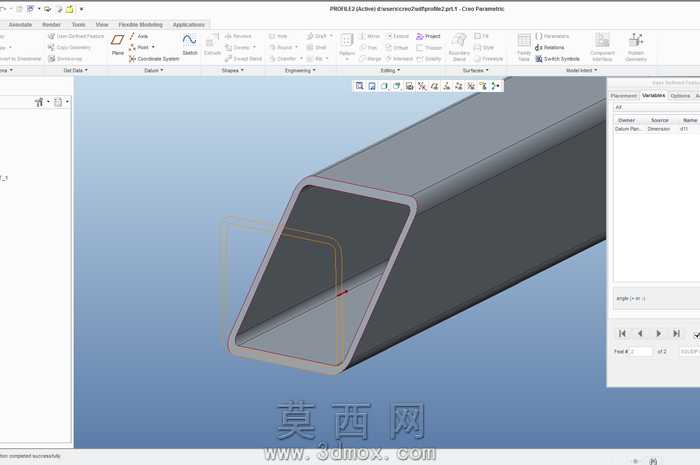700x465 pixels.
Task: Open the Relations editor
Action: tap(550, 47)
